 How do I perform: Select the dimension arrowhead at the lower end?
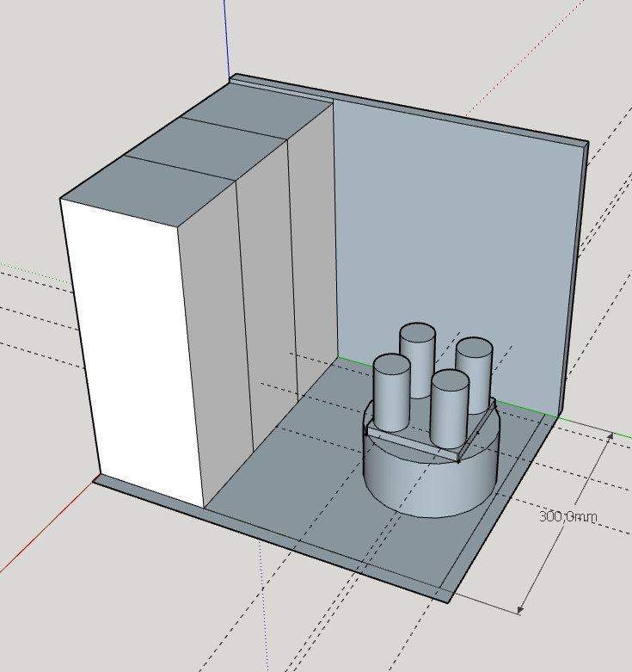pyautogui.click(x=521, y=610)
